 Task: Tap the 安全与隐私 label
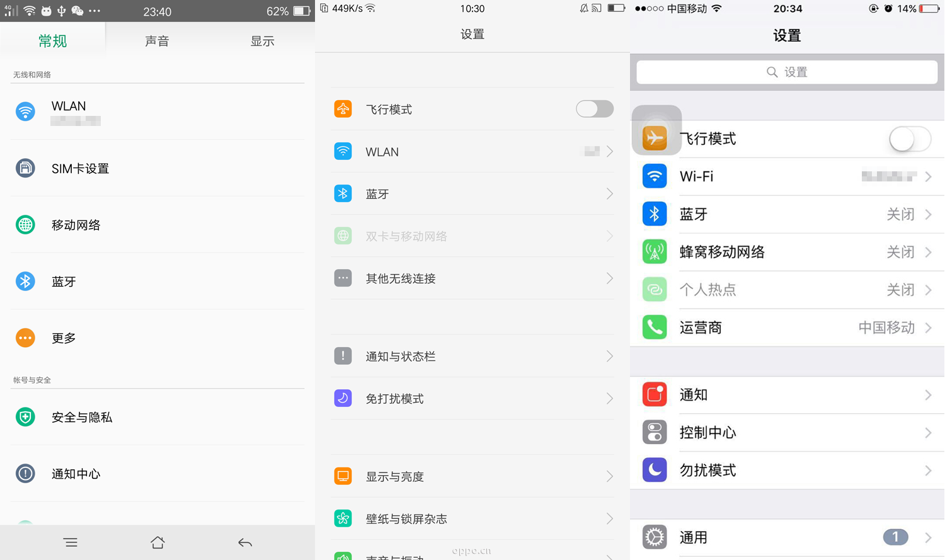pyautogui.click(x=82, y=417)
